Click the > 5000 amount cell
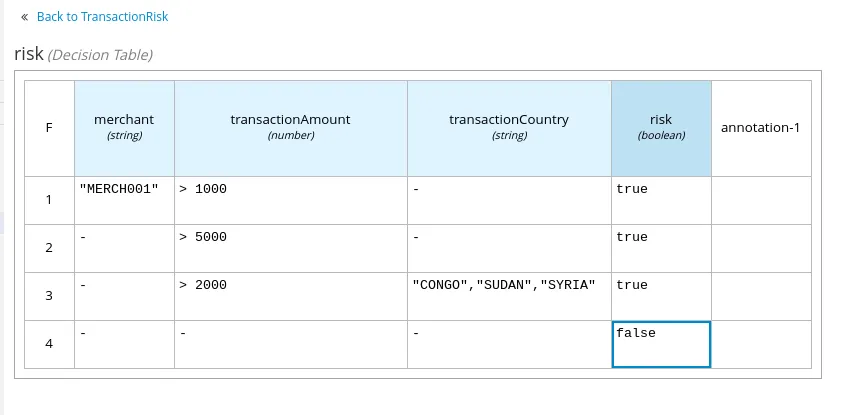The height and width of the screenshot is (415, 856). pyautogui.click(x=291, y=248)
